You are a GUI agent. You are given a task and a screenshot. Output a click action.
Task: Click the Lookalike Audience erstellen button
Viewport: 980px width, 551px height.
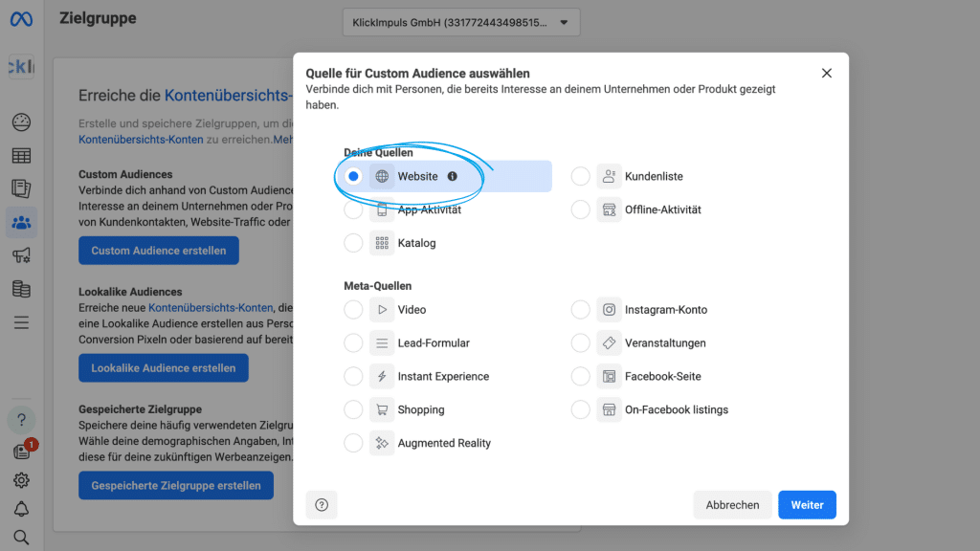click(164, 368)
